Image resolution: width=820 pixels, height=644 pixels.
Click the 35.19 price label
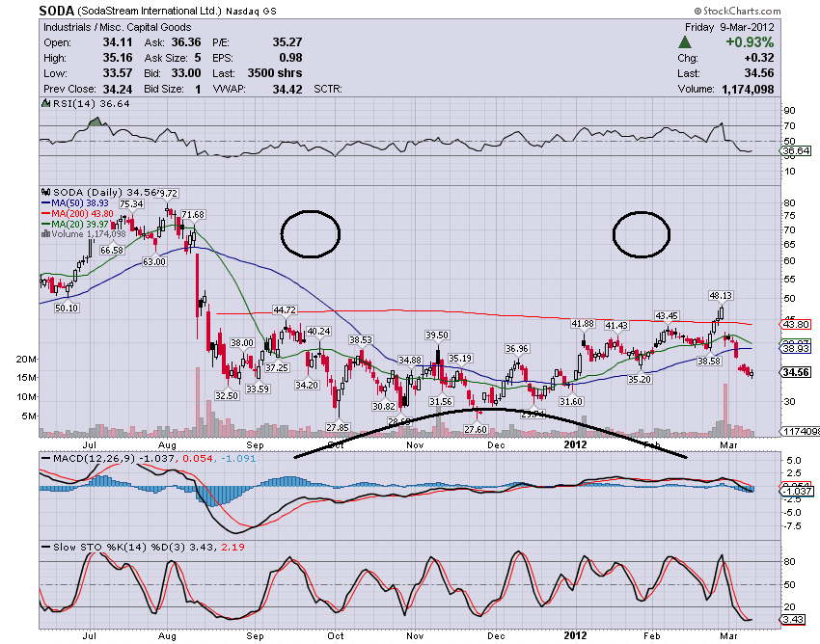[x=460, y=358]
